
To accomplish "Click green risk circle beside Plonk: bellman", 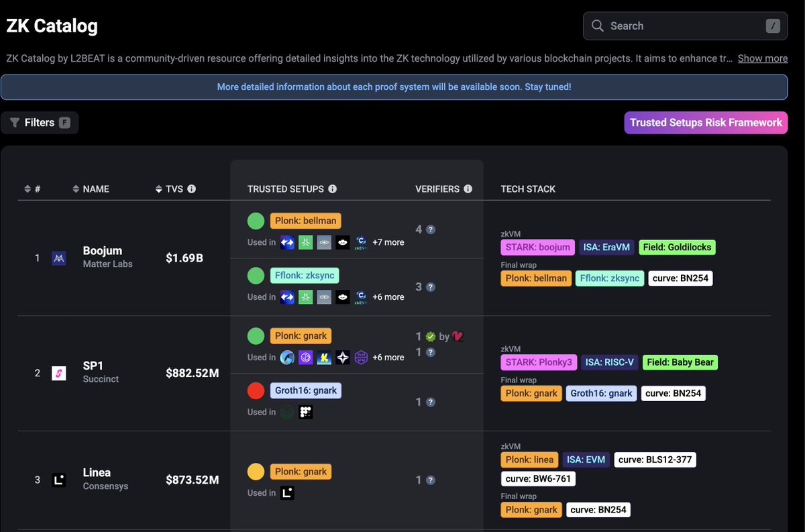I will point(256,221).
